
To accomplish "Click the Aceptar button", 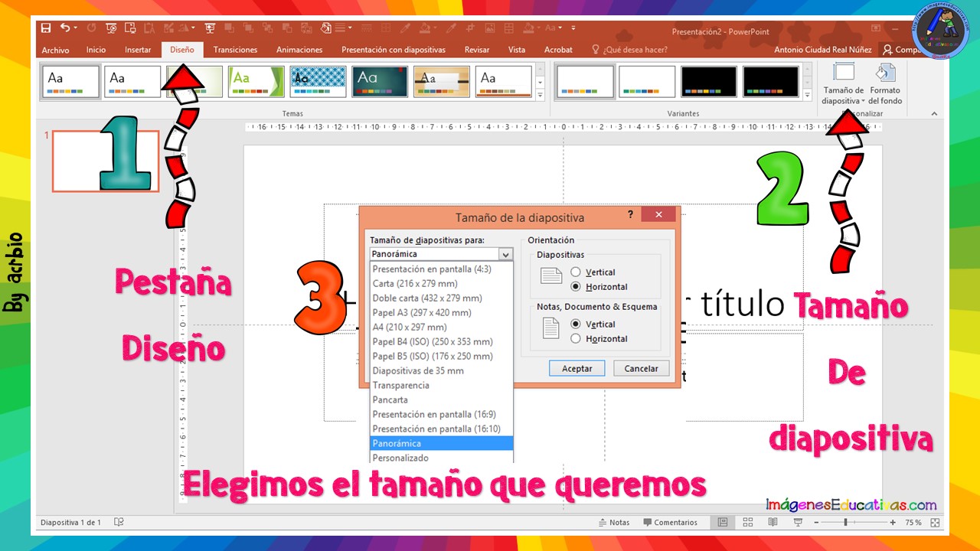I will click(577, 368).
